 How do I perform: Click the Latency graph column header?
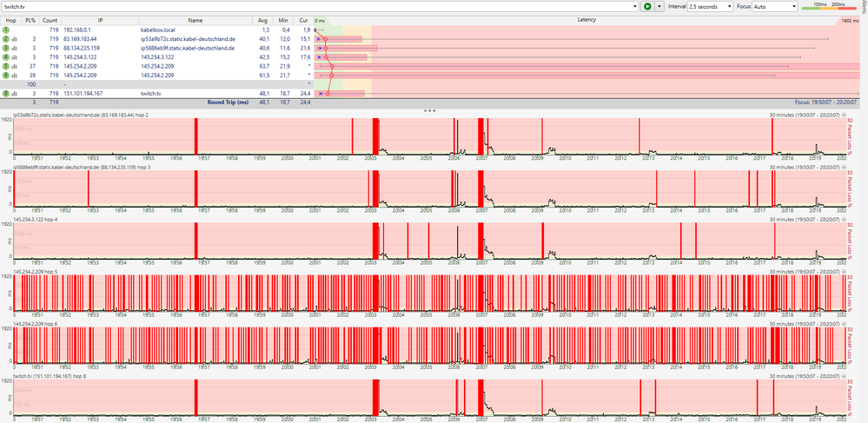(586, 20)
